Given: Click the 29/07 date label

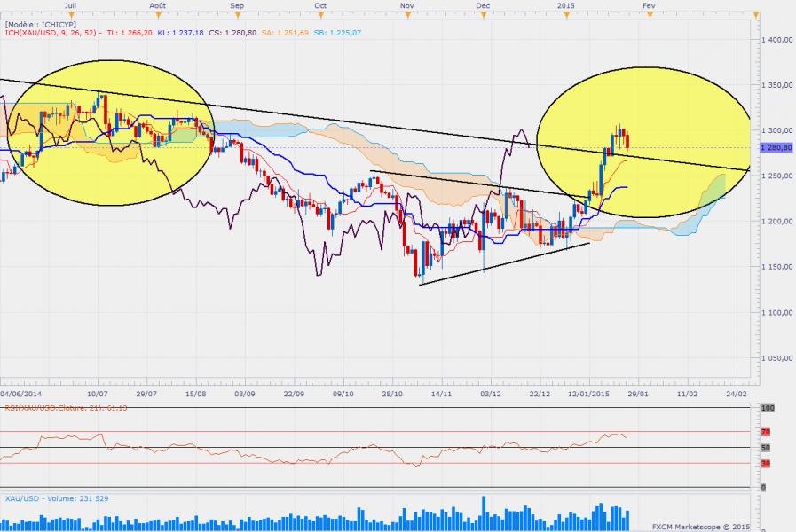Looking at the screenshot, I should pyautogui.click(x=146, y=394).
